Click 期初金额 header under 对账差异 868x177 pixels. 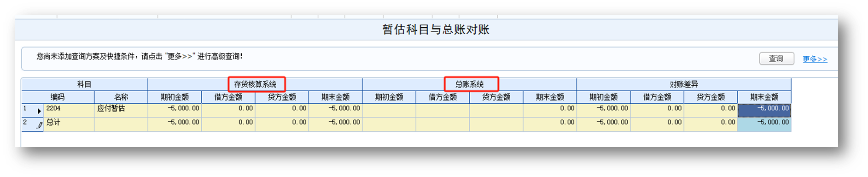click(x=604, y=97)
